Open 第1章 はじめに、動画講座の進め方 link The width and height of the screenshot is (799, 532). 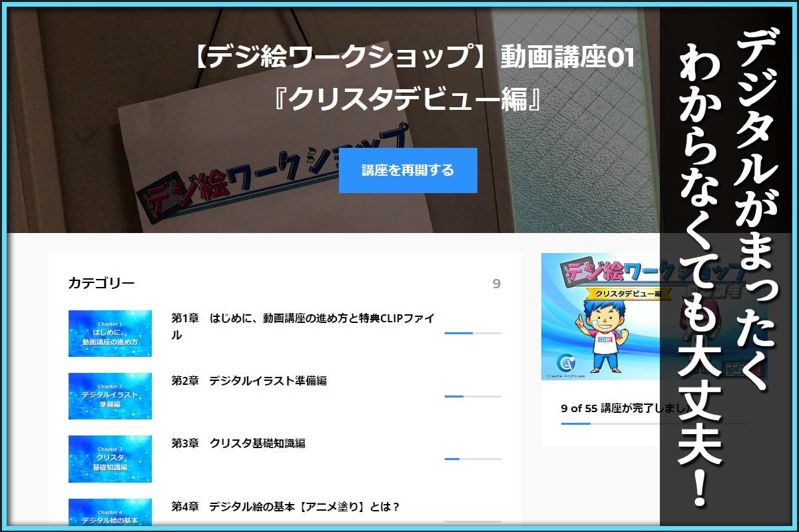[303, 326]
